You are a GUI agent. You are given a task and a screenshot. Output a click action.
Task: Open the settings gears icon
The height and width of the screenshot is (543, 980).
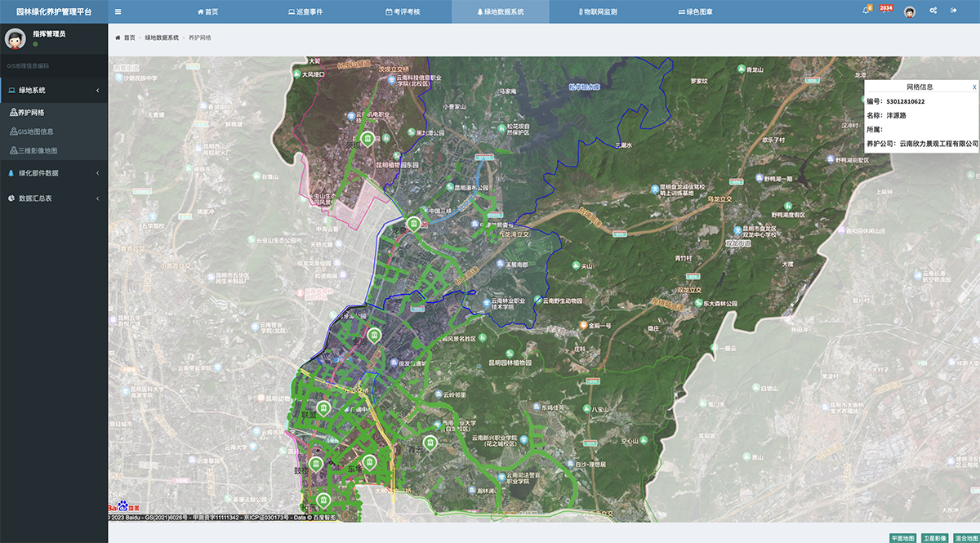[x=933, y=11]
